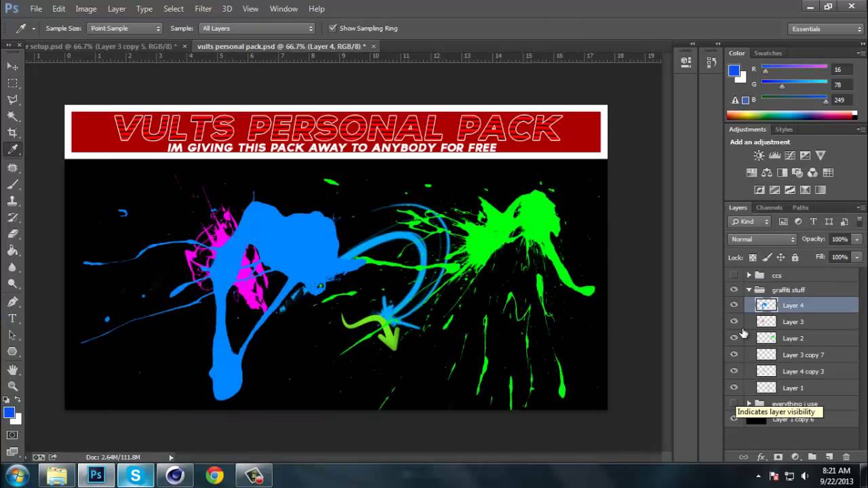
Task: Open the Opacity slider dropdown arrow
Action: click(x=857, y=239)
